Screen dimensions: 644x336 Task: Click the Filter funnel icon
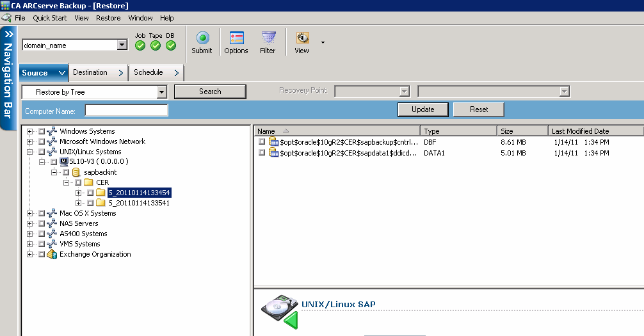(268, 38)
